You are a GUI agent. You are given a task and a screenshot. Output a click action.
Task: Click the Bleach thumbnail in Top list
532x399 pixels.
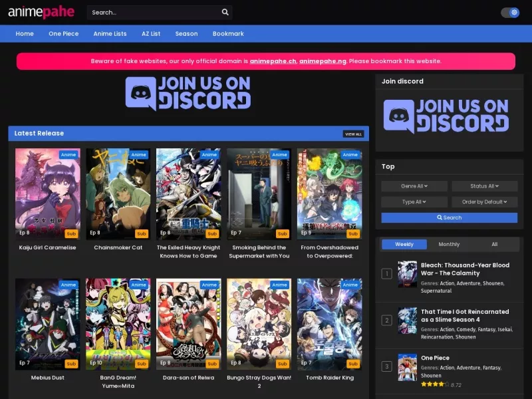click(x=407, y=274)
